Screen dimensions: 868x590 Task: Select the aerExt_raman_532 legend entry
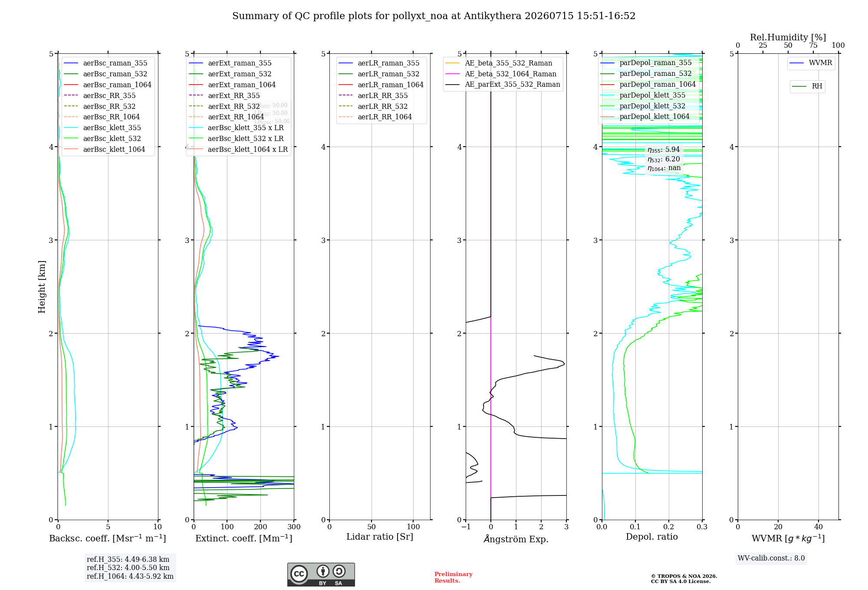point(230,74)
